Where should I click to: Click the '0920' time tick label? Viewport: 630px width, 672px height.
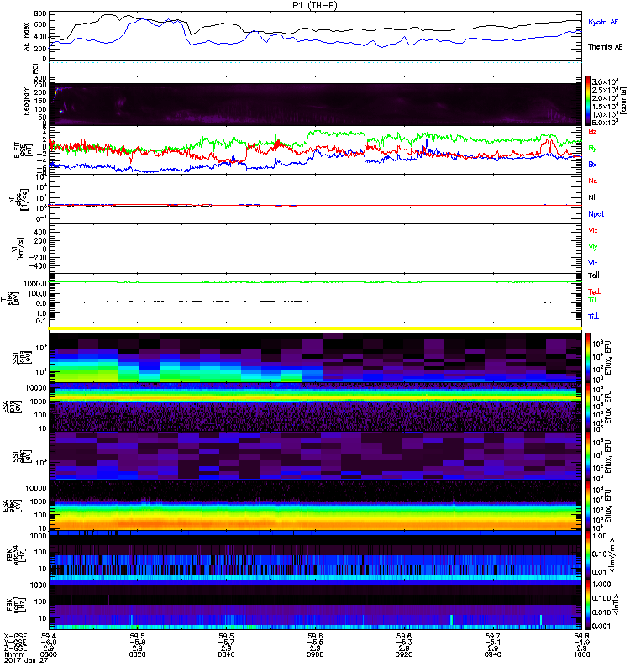pos(404,654)
